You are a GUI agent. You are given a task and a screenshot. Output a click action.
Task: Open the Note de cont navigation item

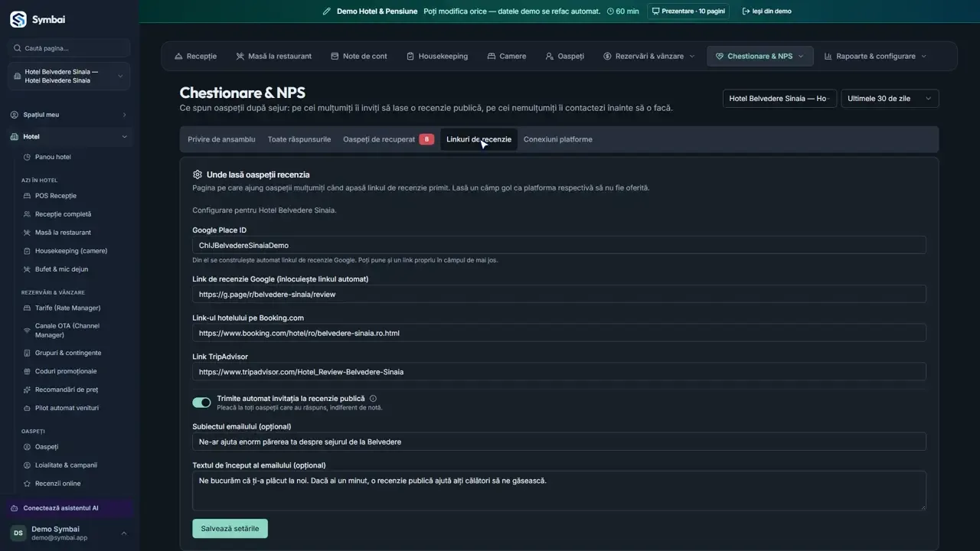pyautogui.click(x=359, y=56)
